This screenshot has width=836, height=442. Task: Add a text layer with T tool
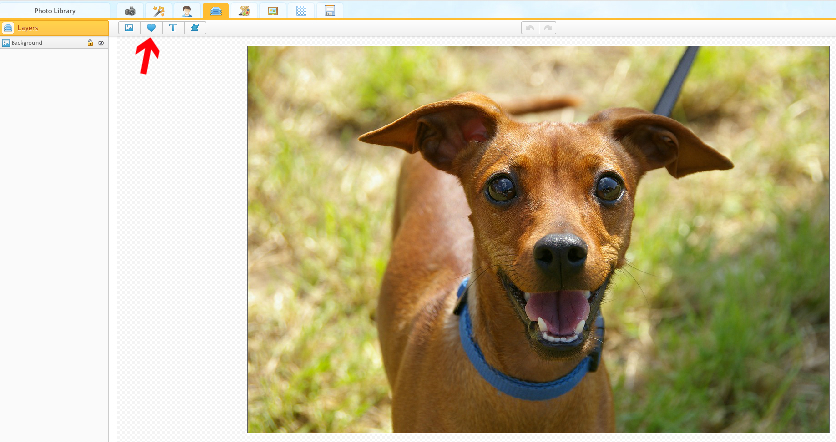pyautogui.click(x=173, y=28)
